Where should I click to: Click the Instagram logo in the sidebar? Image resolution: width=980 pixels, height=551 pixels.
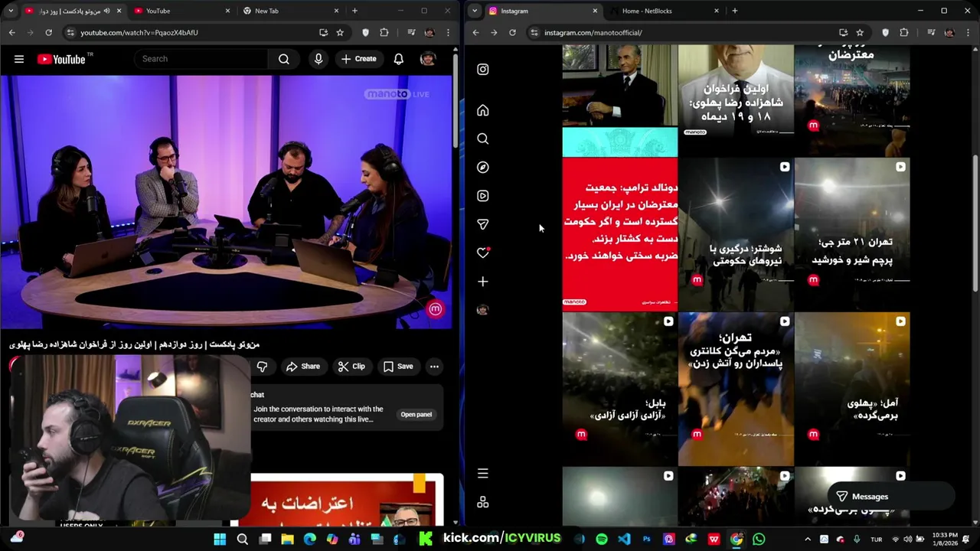[x=482, y=70]
